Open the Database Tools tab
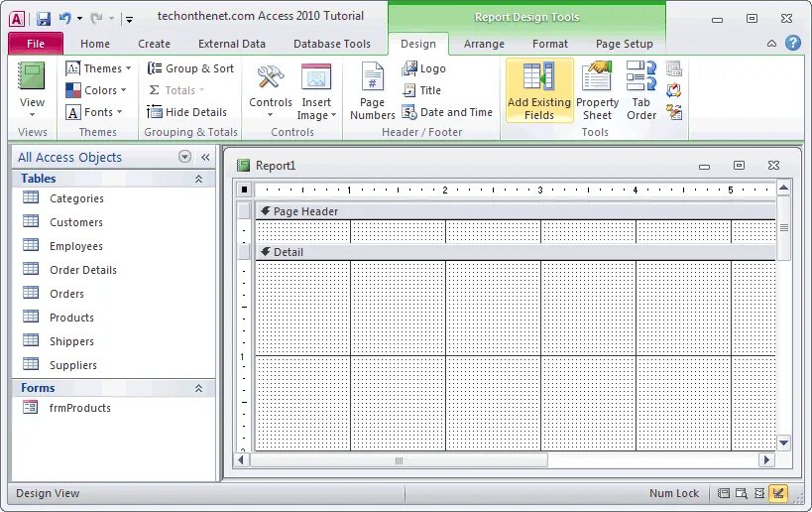Viewport: 812px width, 512px height. [x=332, y=44]
